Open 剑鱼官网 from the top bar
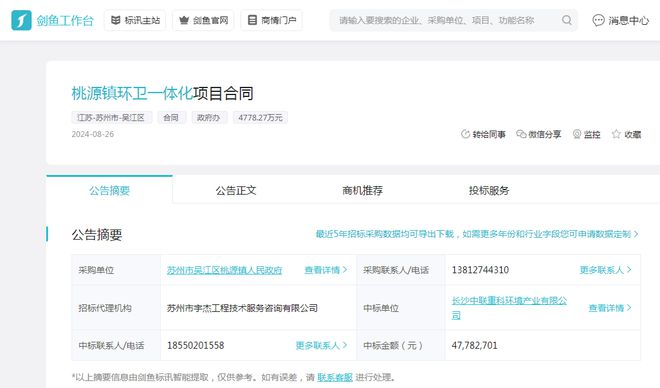Viewport: 660px width, 388px height. tap(203, 20)
